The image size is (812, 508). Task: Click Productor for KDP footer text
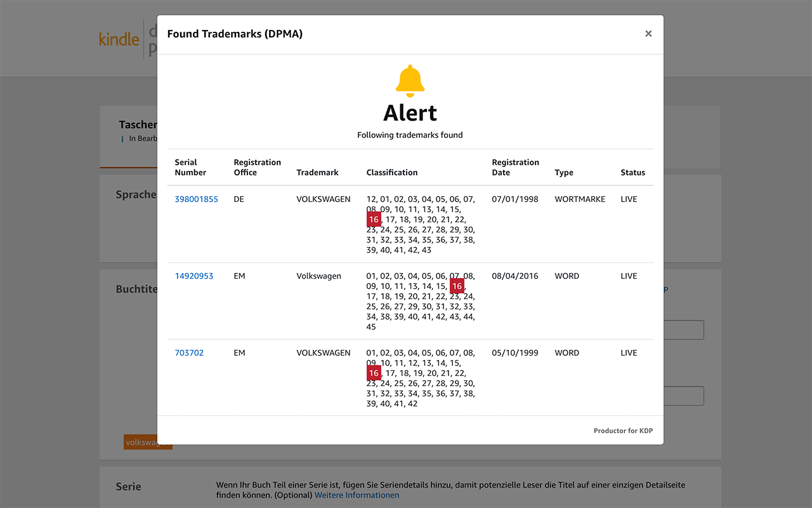pyautogui.click(x=623, y=431)
